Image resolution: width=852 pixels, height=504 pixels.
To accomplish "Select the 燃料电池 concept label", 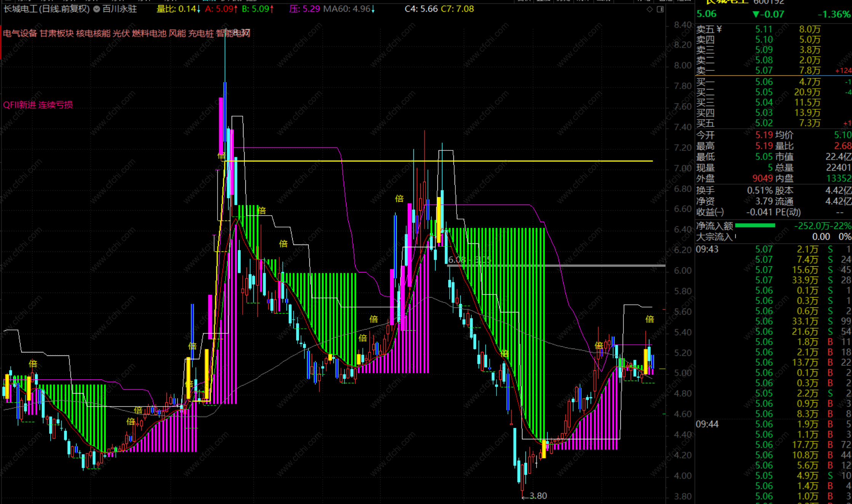I will tap(149, 34).
